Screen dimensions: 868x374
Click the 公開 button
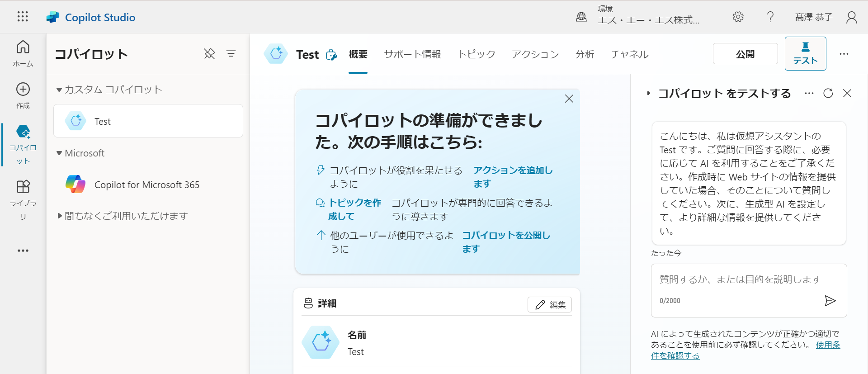pos(745,54)
